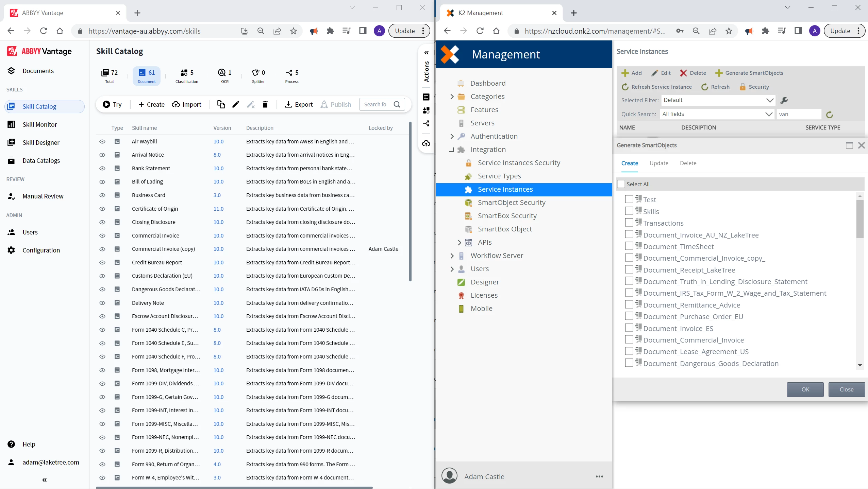Check the Test SmartObject checkbox

point(629,199)
